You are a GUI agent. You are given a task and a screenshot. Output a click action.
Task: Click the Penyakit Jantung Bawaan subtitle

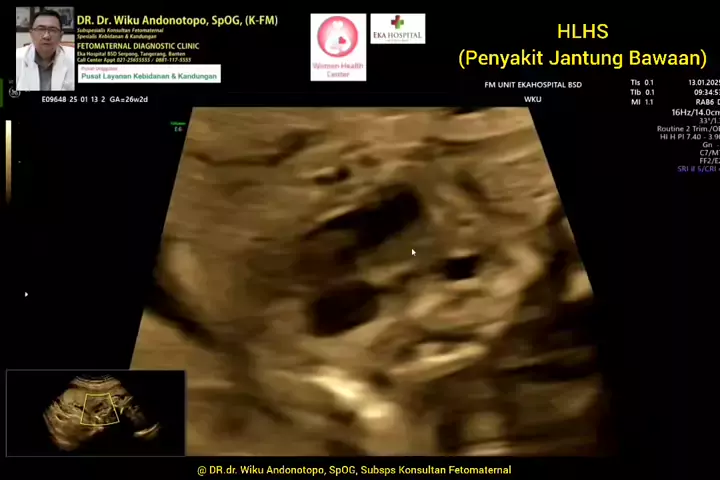[582, 58]
